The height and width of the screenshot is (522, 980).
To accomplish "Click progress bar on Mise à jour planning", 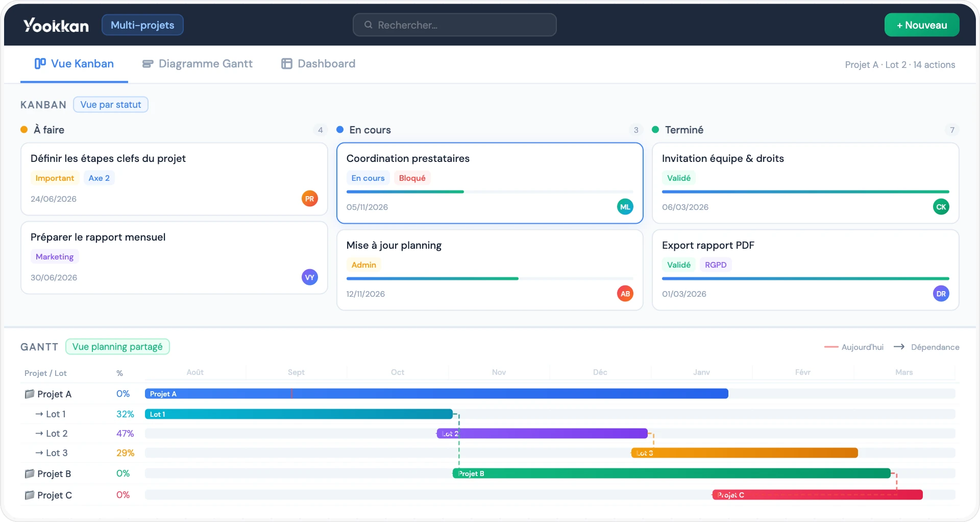I will coord(489,279).
